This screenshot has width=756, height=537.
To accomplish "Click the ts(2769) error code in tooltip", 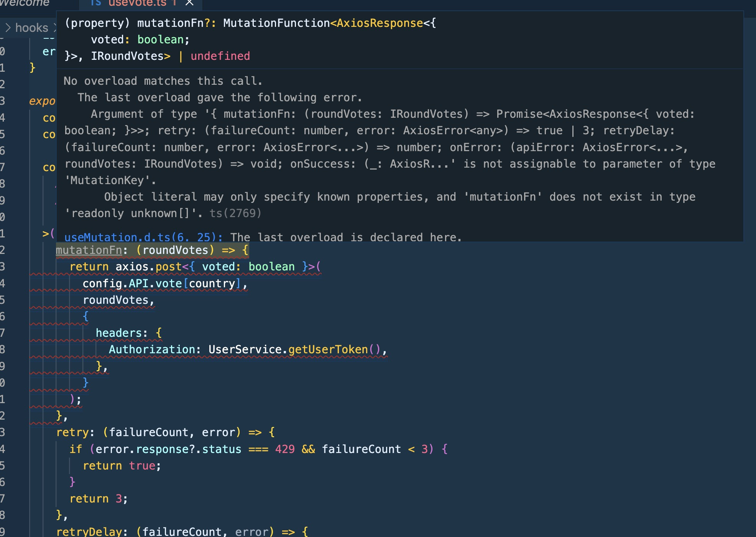I will (235, 213).
